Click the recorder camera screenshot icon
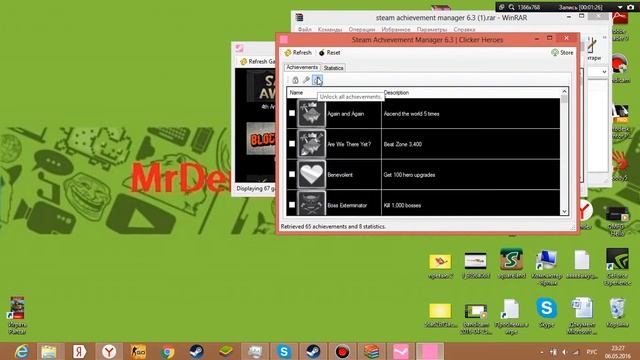The height and width of the screenshot is (360, 640). click(x=630, y=7)
